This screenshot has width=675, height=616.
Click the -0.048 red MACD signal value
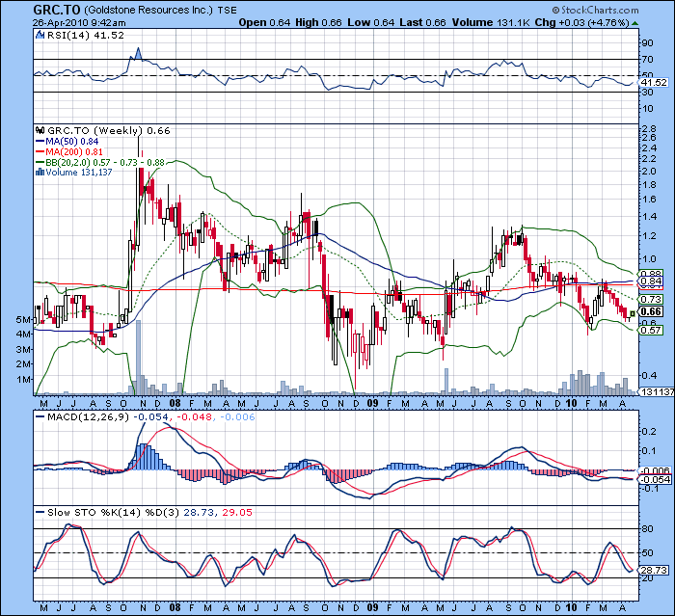click(194, 416)
